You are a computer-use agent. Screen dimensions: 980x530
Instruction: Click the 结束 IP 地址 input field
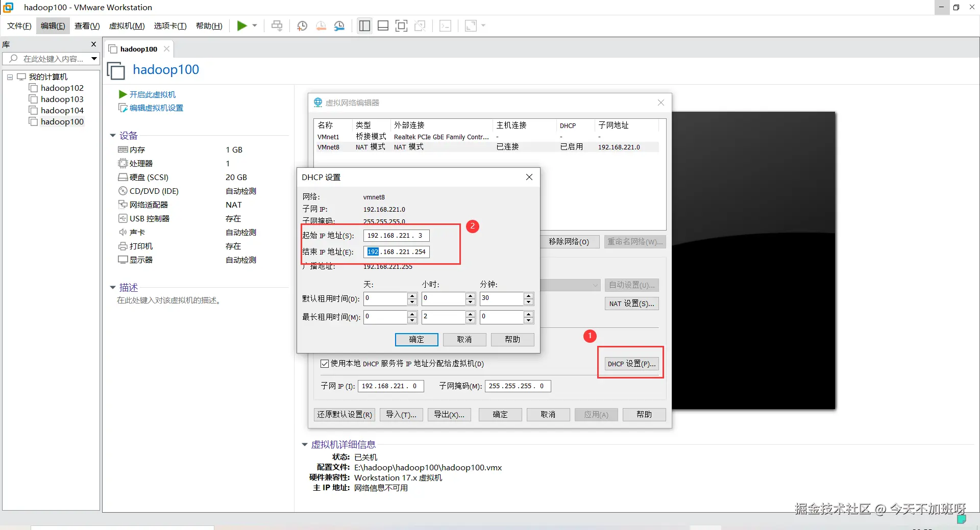397,252
